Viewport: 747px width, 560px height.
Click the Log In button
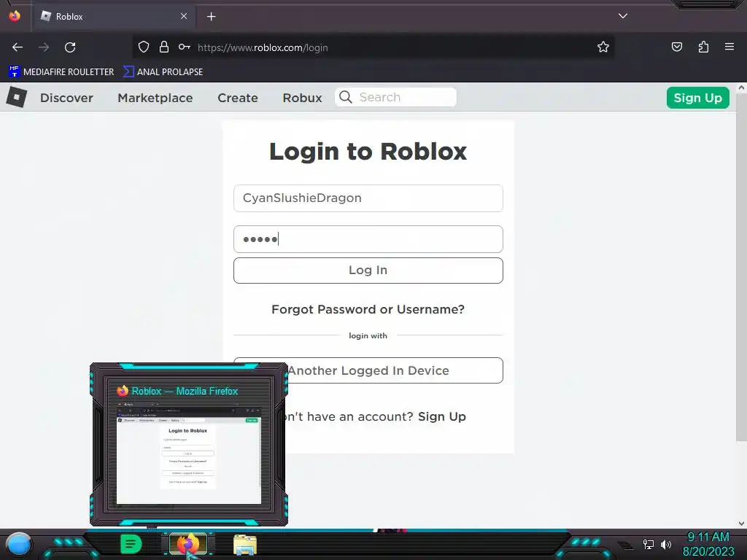pyautogui.click(x=368, y=271)
